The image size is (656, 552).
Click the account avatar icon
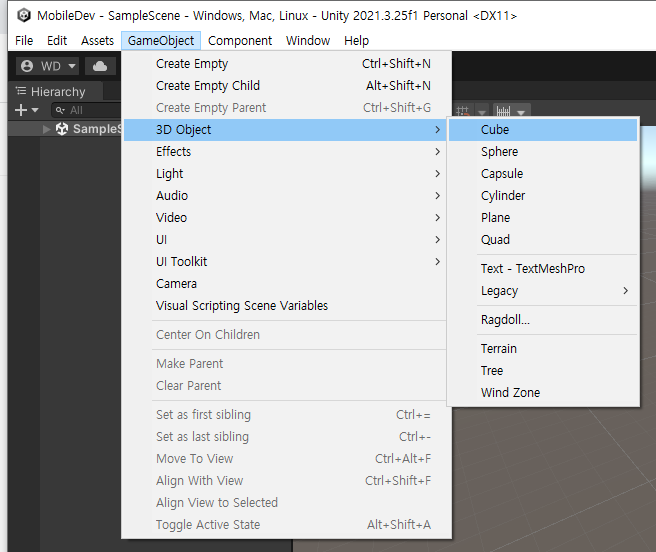pyautogui.click(x=27, y=66)
